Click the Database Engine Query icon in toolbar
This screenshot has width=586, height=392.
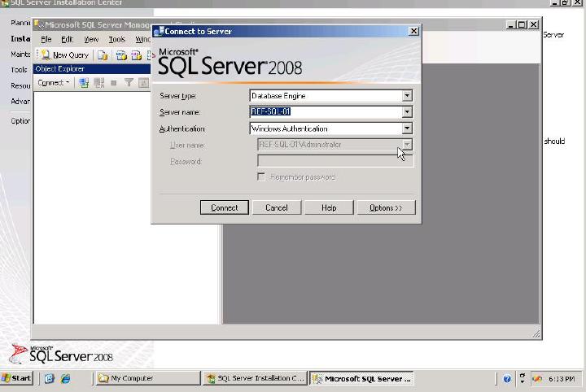click(103, 55)
